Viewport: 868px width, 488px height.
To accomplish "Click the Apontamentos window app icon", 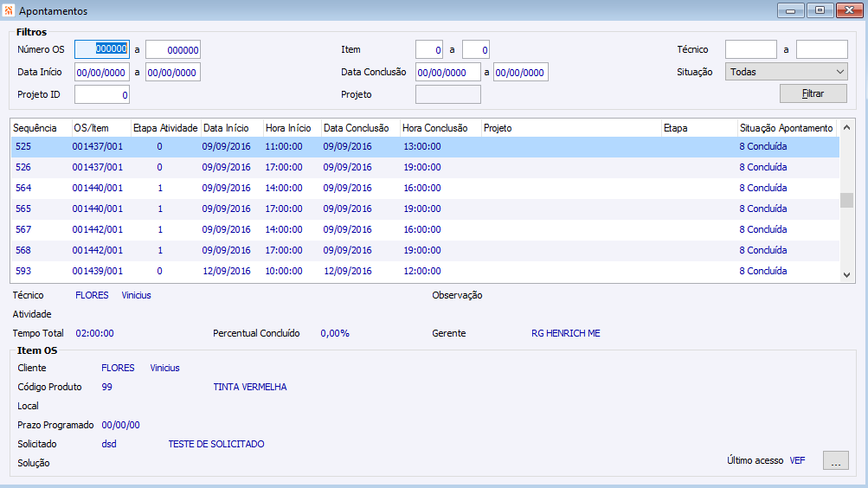I will click(x=9, y=11).
